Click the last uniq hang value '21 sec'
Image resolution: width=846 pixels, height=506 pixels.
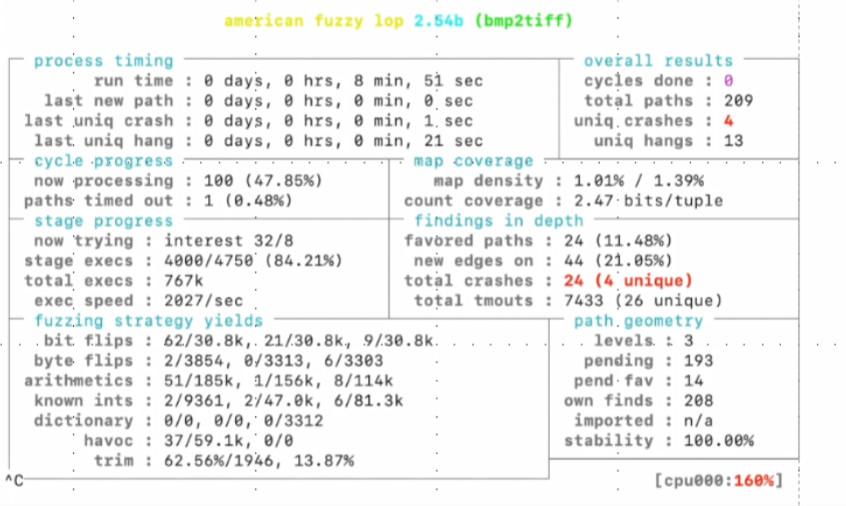453,141
